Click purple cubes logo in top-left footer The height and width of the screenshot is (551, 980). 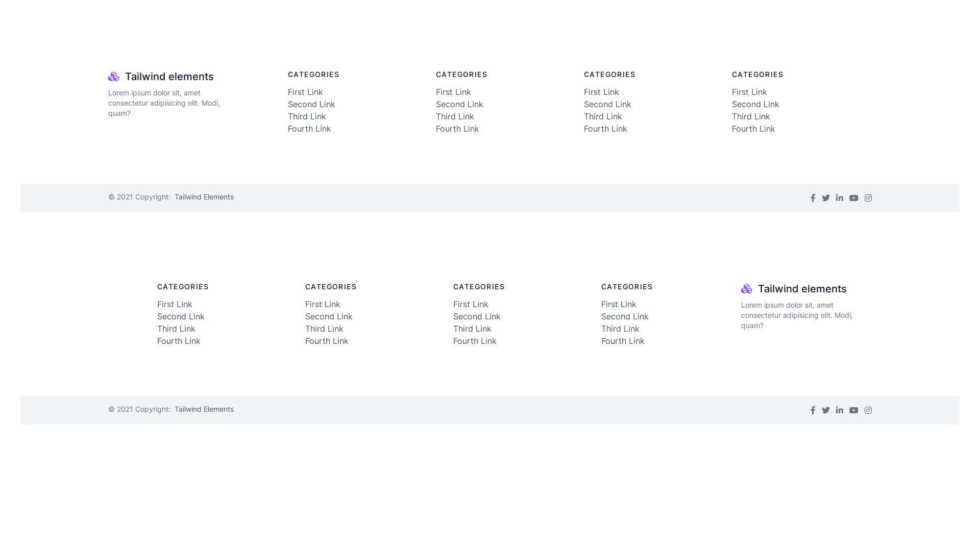click(x=114, y=77)
